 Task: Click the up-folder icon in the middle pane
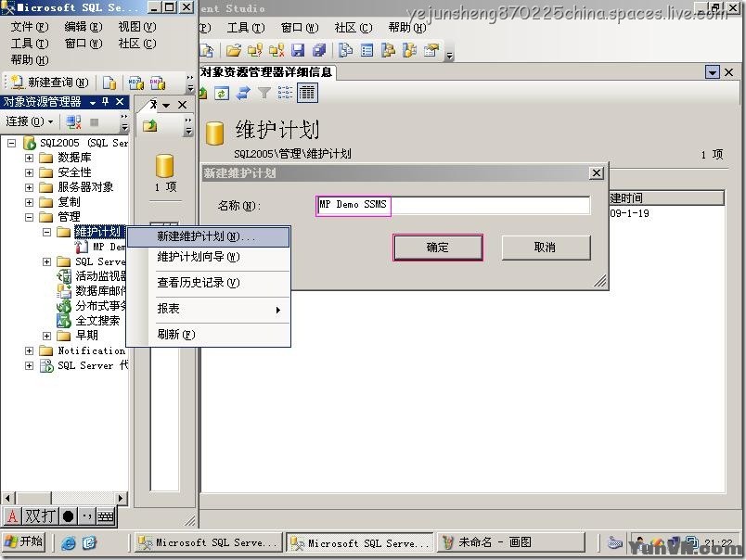click(150, 125)
